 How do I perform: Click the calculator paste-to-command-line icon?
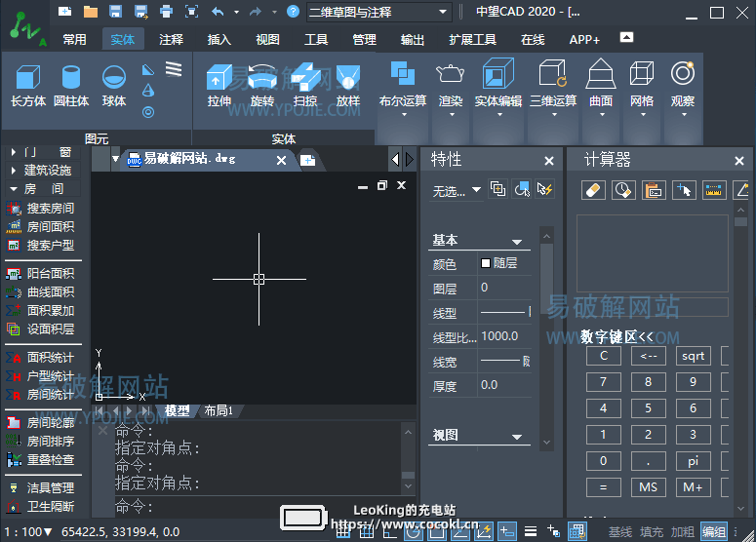tap(654, 190)
